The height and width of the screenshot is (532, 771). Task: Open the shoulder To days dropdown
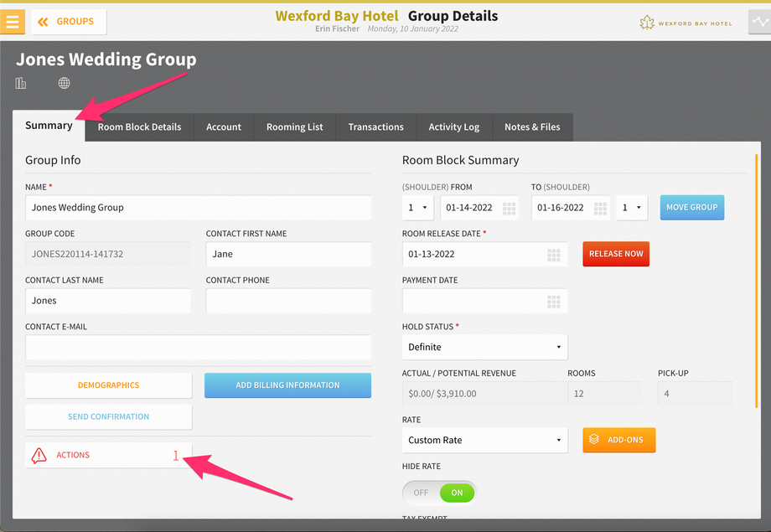coord(632,208)
